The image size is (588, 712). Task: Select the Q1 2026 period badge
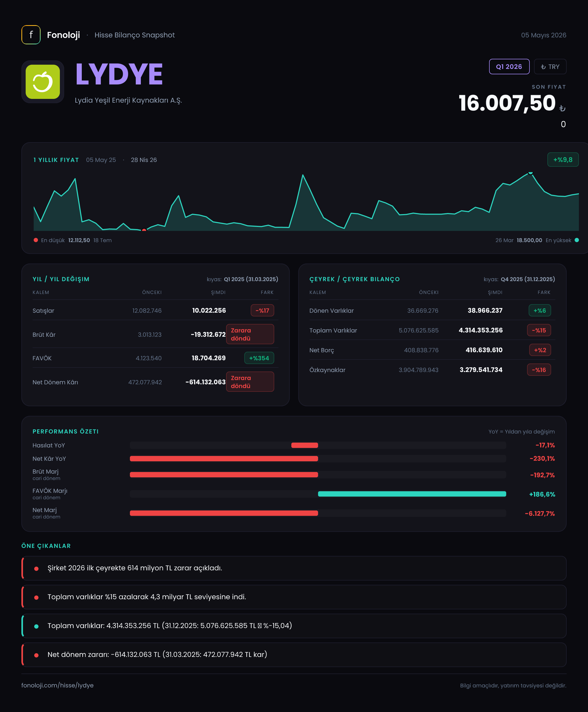tap(509, 67)
